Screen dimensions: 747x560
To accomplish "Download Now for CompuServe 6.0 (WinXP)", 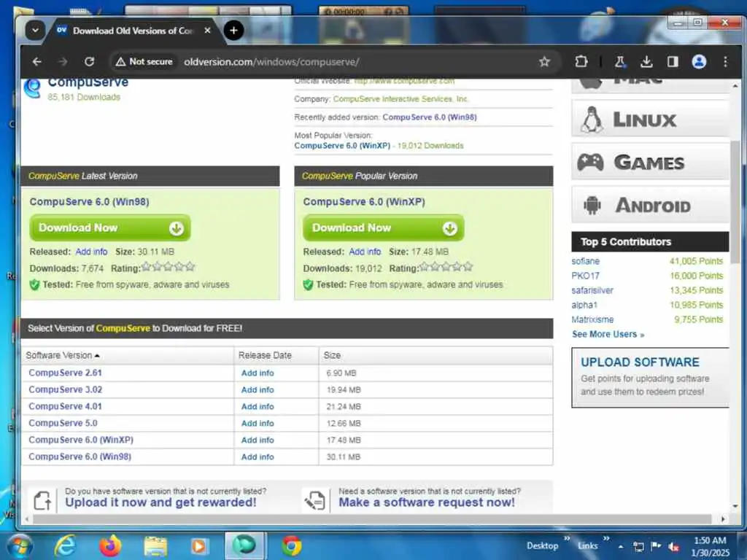I will [384, 227].
